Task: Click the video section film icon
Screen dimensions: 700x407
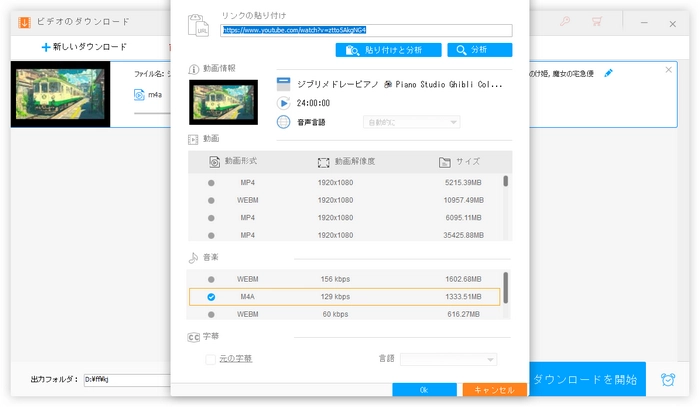Action: coord(193,140)
